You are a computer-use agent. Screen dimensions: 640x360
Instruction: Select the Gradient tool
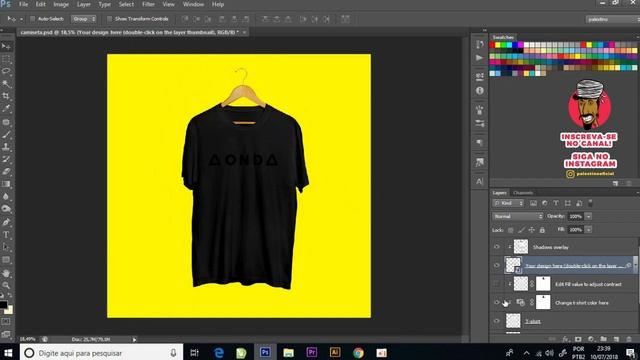pyautogui.click(x=6, y=184)
